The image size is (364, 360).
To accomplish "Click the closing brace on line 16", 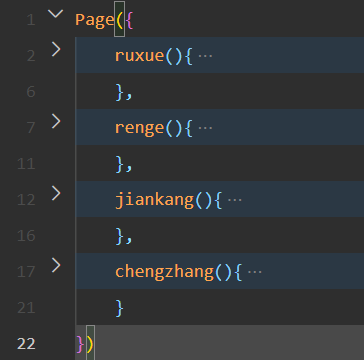I will [x=119, y=236].
